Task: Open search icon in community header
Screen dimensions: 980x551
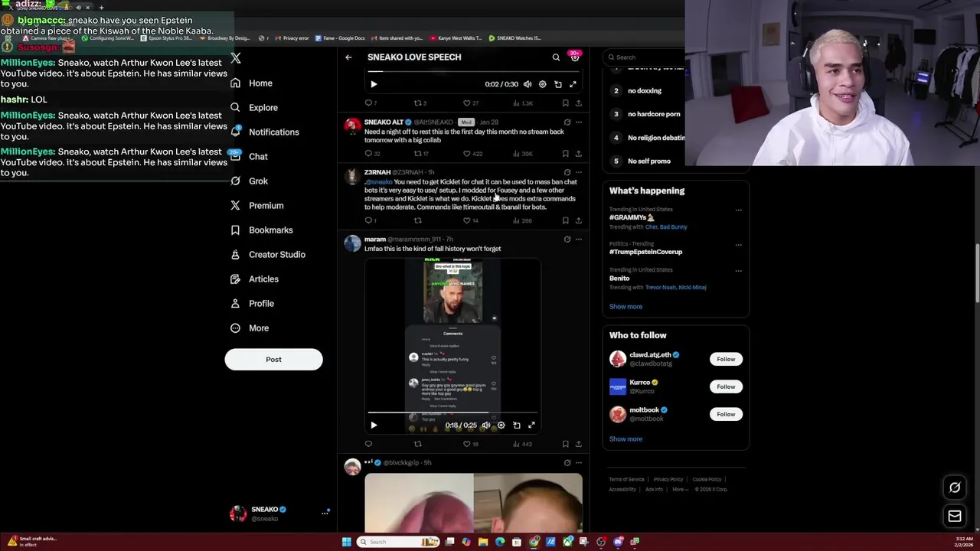Action: 556,57
